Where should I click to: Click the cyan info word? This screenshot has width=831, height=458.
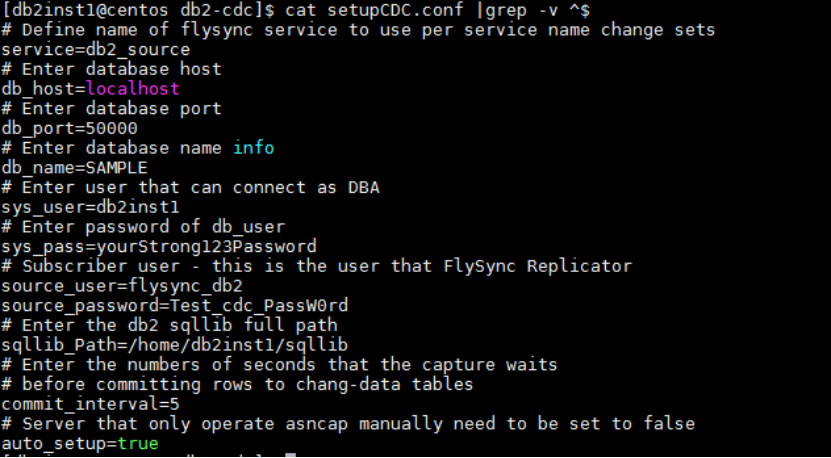(254, 147)
